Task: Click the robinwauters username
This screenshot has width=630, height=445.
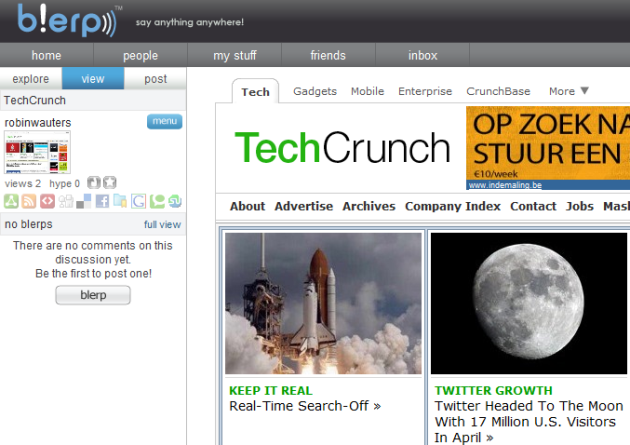Action: [x=38, y=122]
